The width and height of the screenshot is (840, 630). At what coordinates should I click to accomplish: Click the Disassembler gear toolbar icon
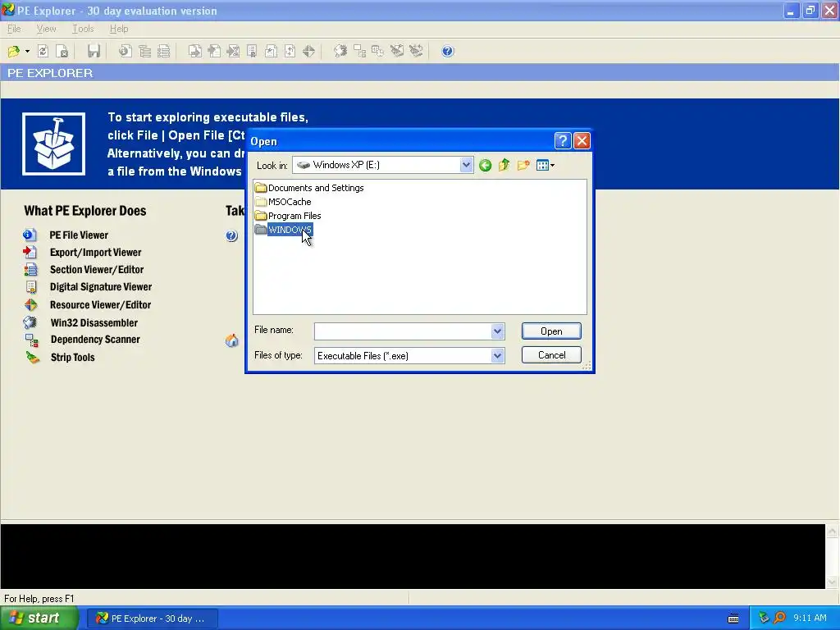tap(340, 52)
